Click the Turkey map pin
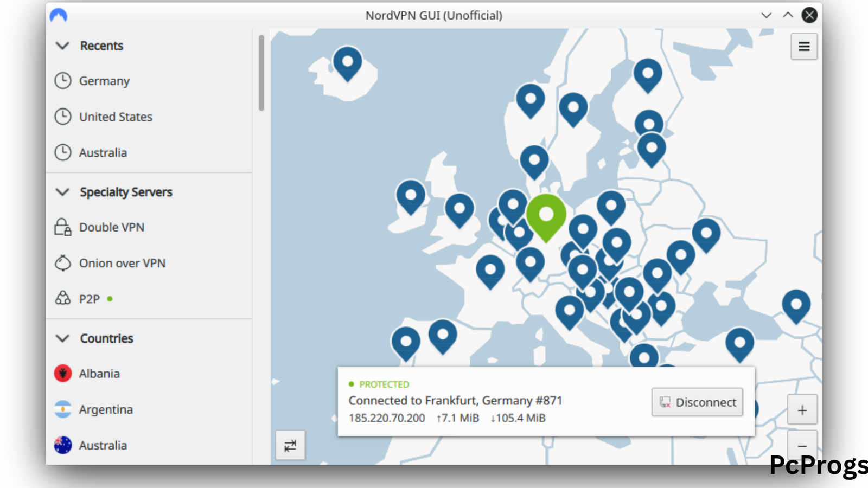 click(740, 345)
